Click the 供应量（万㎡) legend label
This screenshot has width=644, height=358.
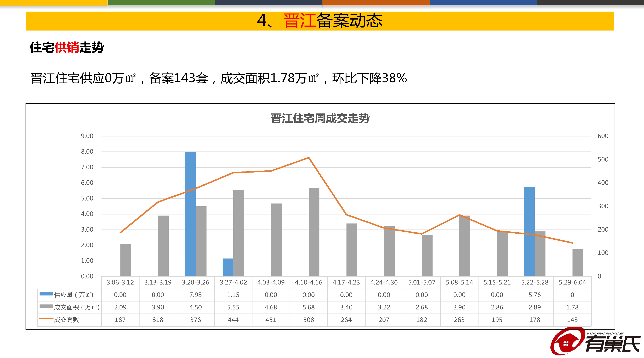point(73,295)
